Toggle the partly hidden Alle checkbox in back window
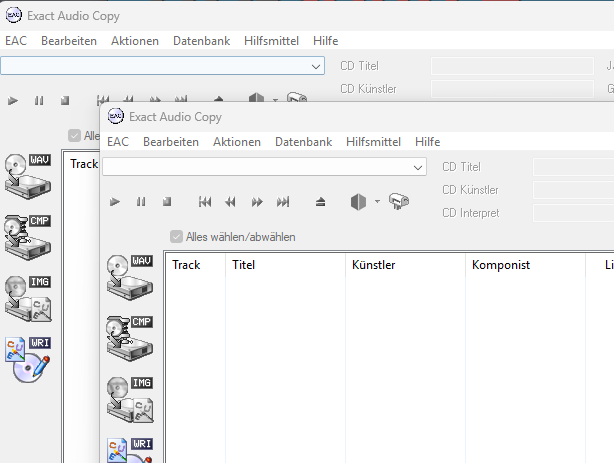 point(74,136)
